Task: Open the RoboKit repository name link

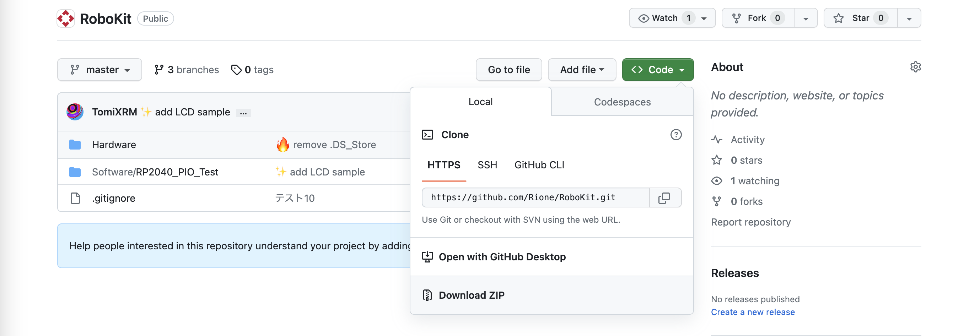Action: pos(106,18)
